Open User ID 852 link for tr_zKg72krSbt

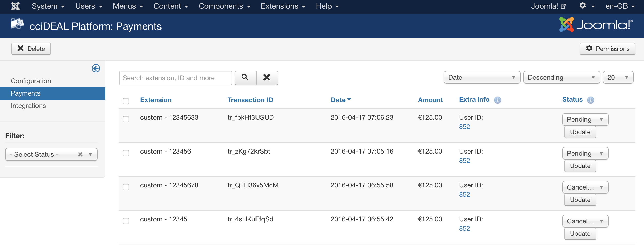(464, 160)
